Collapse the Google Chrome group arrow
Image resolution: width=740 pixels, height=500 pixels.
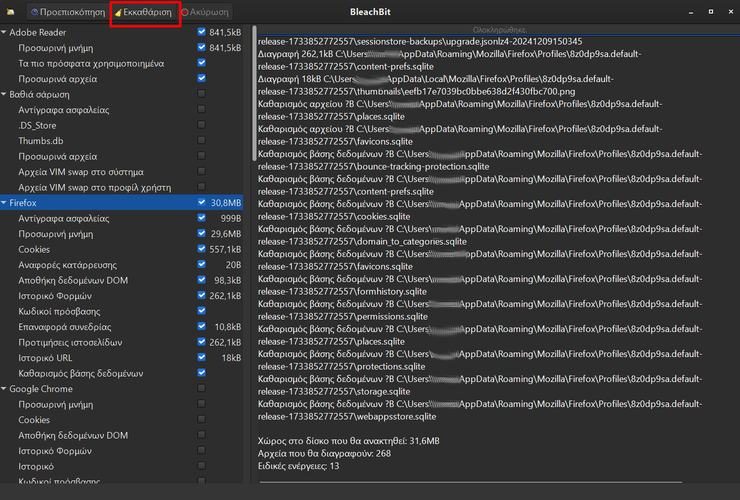click(5, 389)
